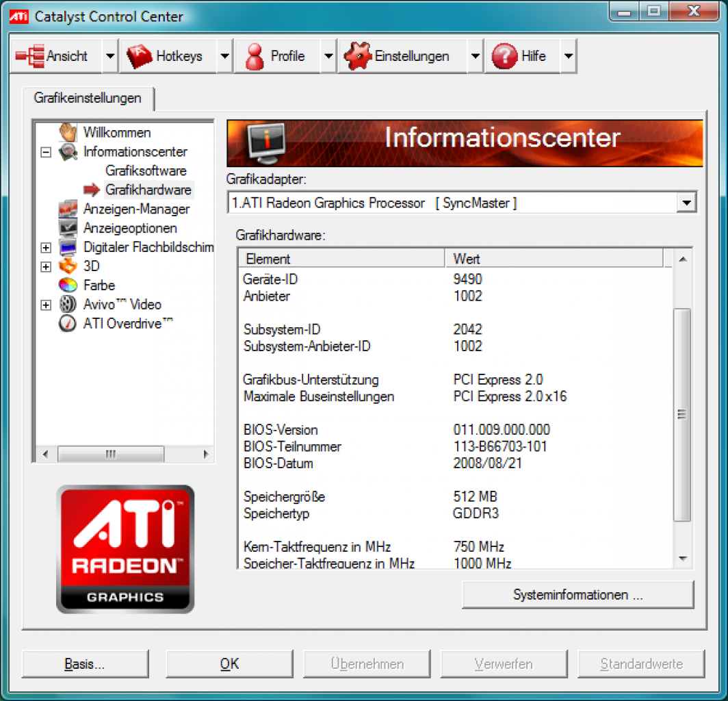The width and height of the screenshot is (728, 701).
Task: Click the ATI Radeon Graphics logo
Action: (x=125, y=549)
